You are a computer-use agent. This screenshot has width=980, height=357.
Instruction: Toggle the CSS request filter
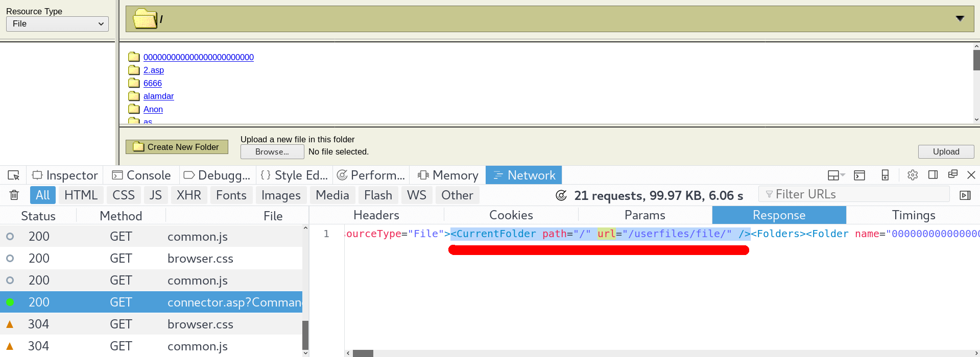point(123,195)
